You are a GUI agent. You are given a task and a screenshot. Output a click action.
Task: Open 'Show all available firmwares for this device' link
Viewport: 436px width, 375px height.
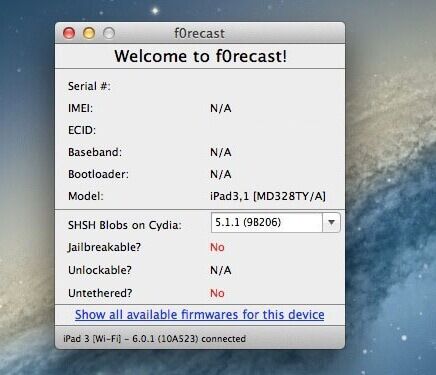[199, 315]
